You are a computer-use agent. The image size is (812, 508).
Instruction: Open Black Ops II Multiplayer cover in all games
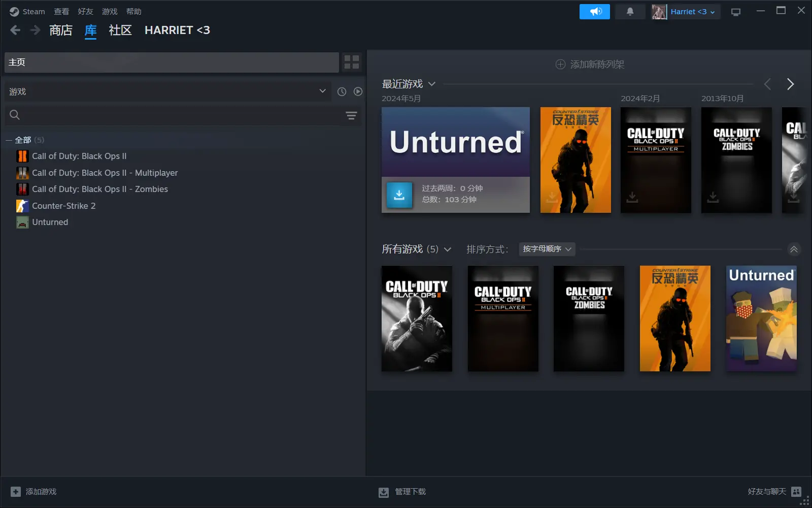pyautogui.click(x=503, y=319)
